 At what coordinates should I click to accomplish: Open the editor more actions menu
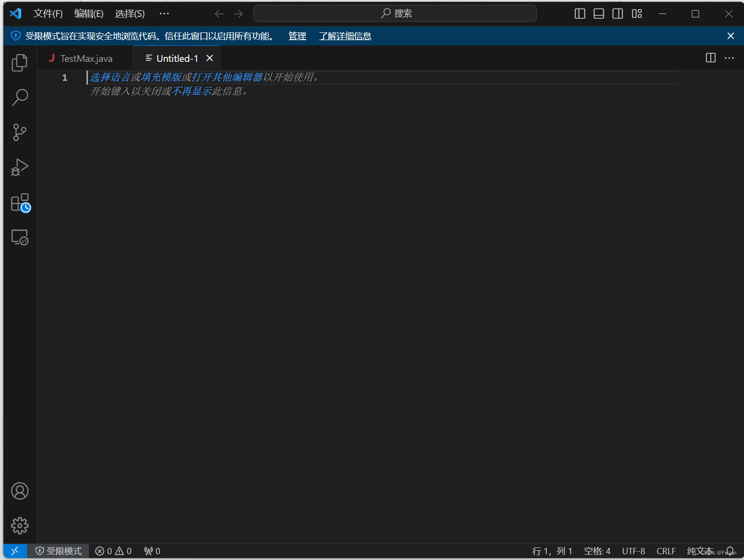coord(730,58)
